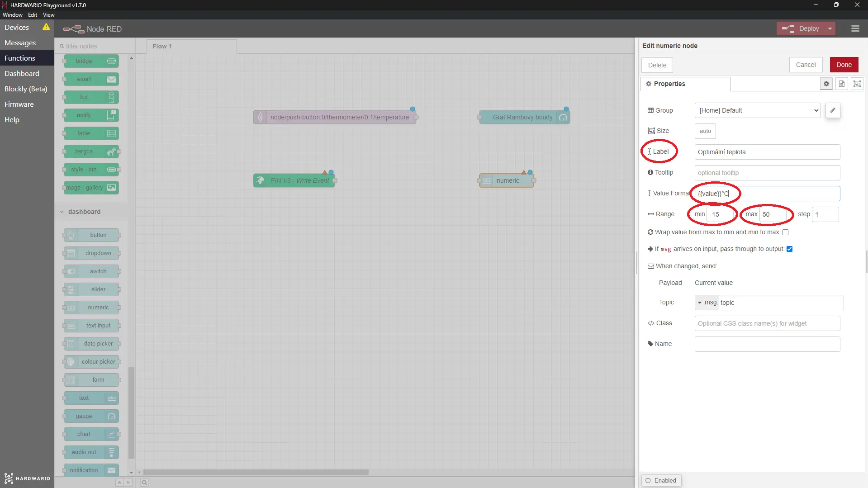Open the Firmware section

pyautogui.click(x=27, y=104)
